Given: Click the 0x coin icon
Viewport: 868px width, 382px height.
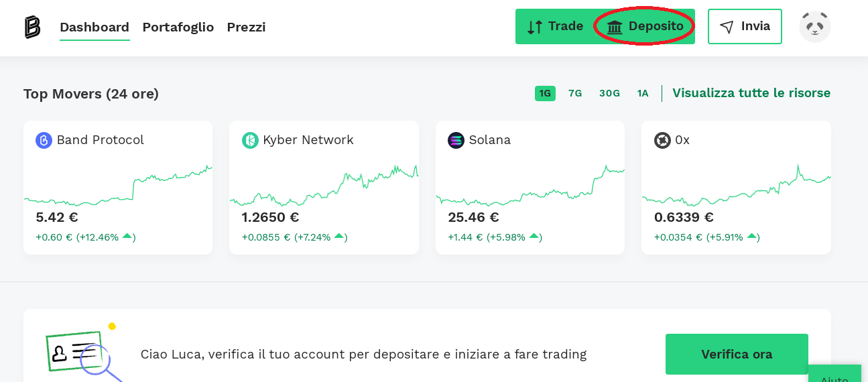Looking at the screenshot, I should tap(662, 140).
